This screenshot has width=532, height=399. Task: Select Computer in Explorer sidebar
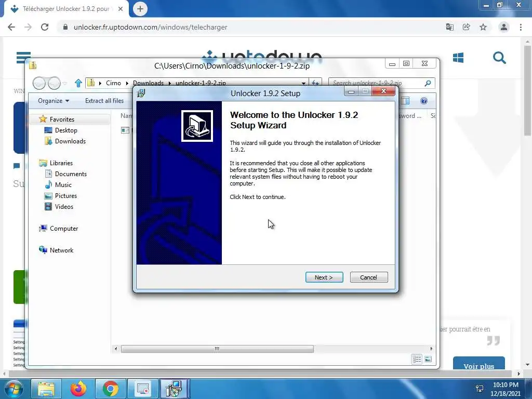(64, 229)
